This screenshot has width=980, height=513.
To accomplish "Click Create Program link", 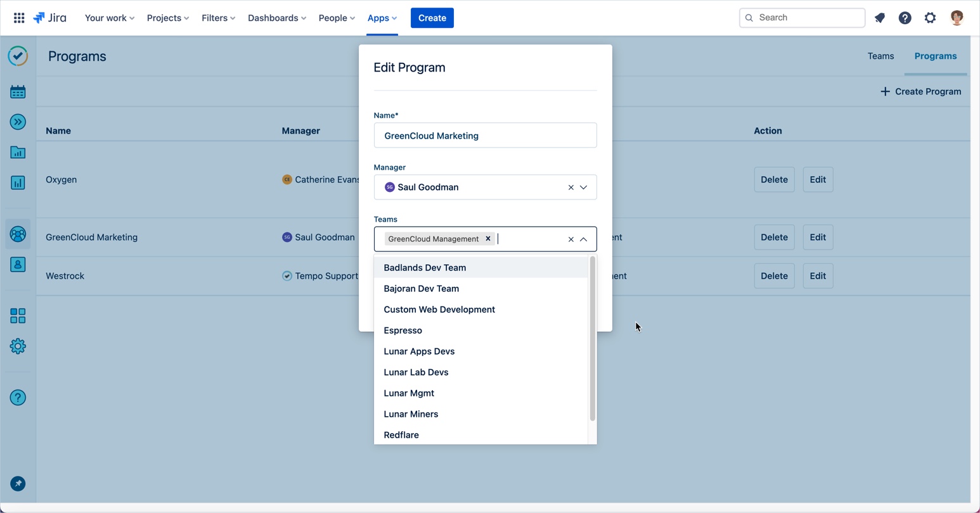I will [920, 92].
